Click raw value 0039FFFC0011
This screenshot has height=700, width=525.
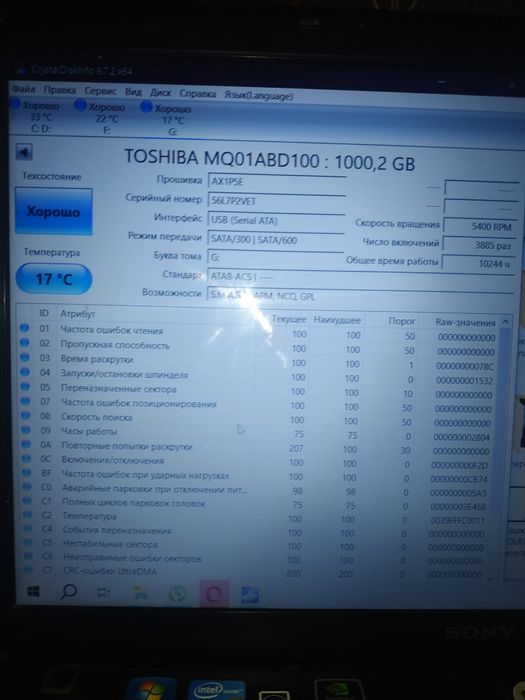[457, 520]
